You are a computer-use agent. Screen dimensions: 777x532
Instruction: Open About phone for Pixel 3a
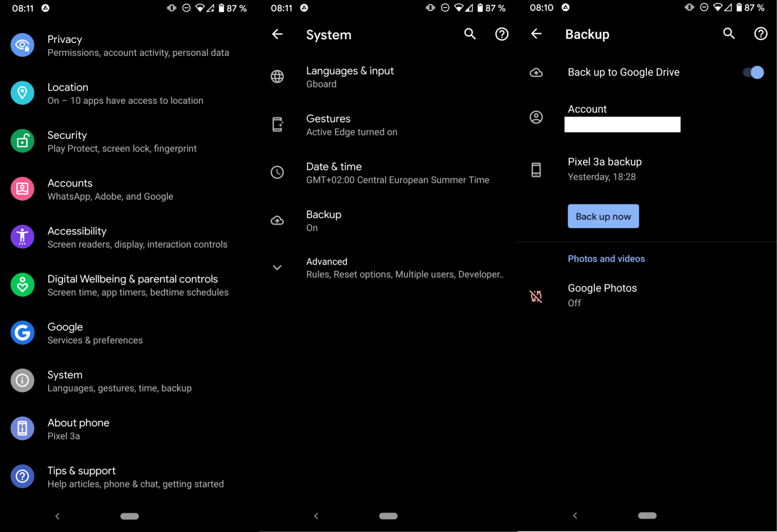coord(78,428)
